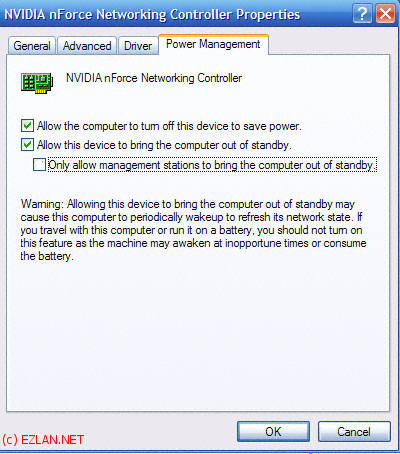Enable the only allow management stations checkbox
Screen dimensions: 400x454
pyautogui.click(x=39, y=165)
